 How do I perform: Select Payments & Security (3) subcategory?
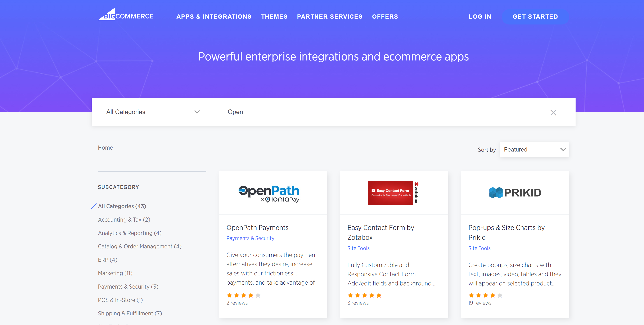tap(128, 287)
